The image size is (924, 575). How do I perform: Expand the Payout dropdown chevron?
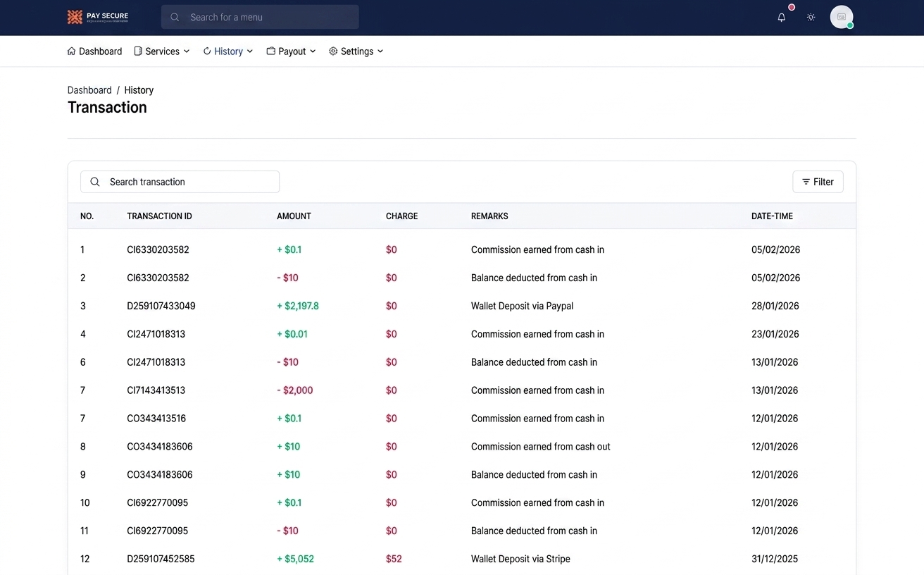[313, 51]
